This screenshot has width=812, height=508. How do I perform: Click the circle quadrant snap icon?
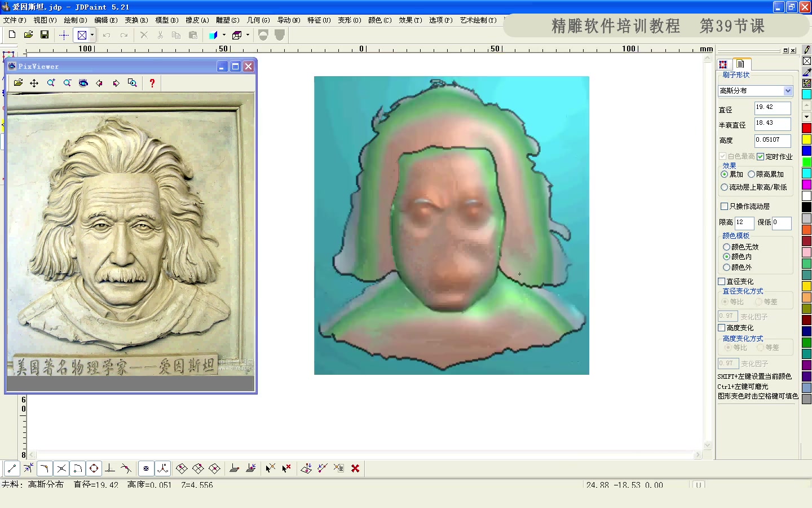[x=94, y=468]
